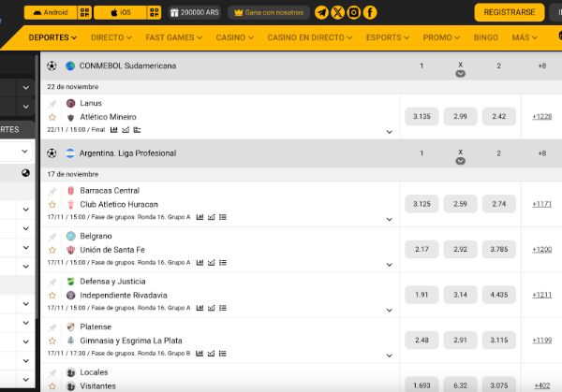Select odds 3.125 for Barracas Central
The width and height of the screenshot is (562, 392).
point(421,203)
